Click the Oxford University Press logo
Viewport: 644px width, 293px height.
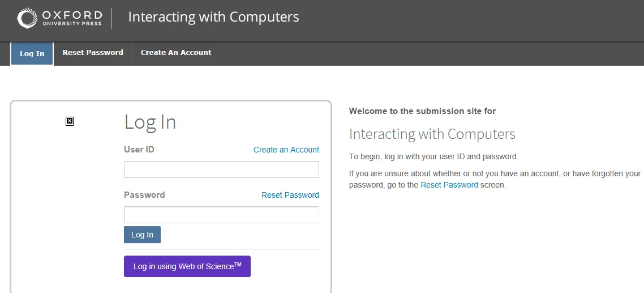59,18
